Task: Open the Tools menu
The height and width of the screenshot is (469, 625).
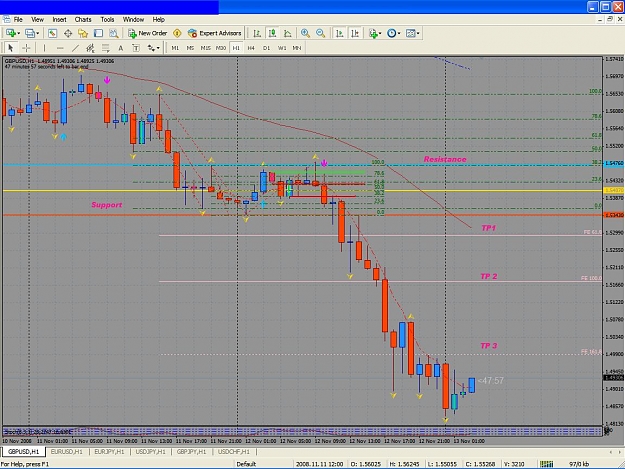Action: click(107, 19)
